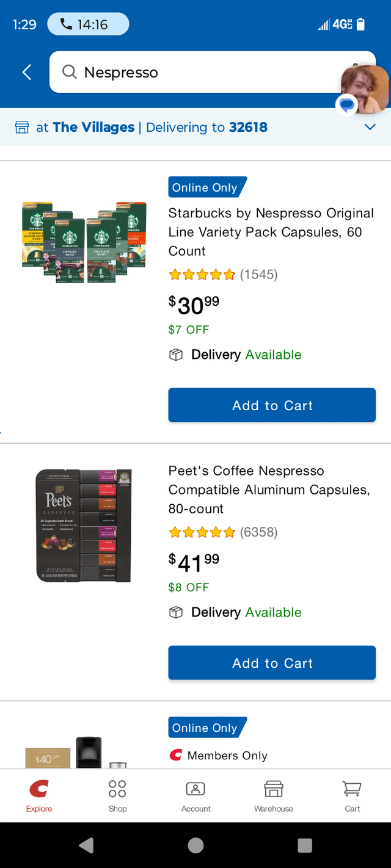The image size is (391, 868).
Task: Open the Starbucks star rating reviews
Action: point(222,275)
